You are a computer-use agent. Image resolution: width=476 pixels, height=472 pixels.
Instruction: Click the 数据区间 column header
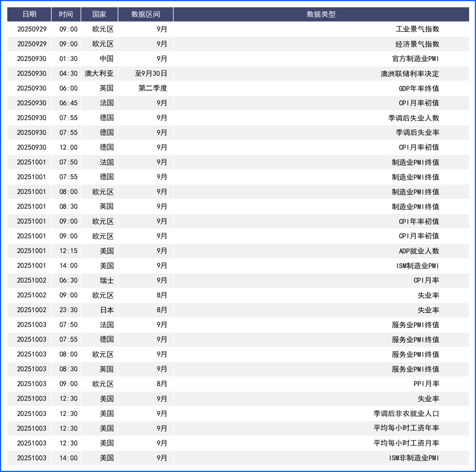(145, 14)
